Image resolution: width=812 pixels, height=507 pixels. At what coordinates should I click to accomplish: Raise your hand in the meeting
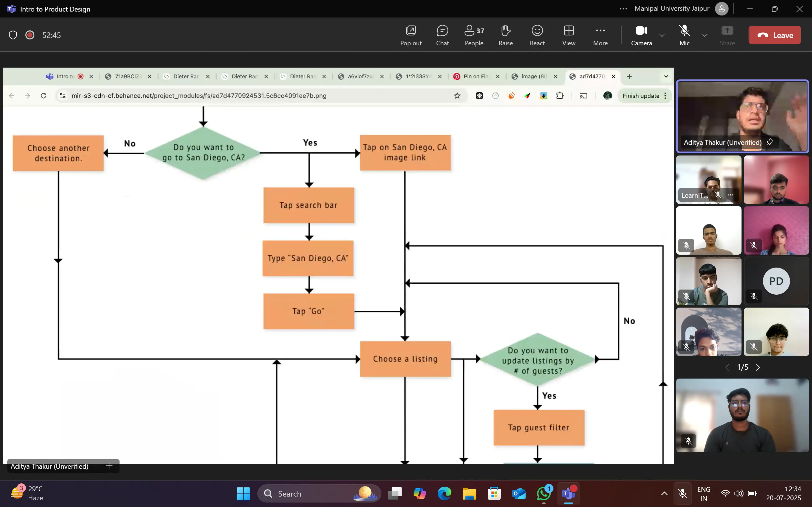point(505,35)
